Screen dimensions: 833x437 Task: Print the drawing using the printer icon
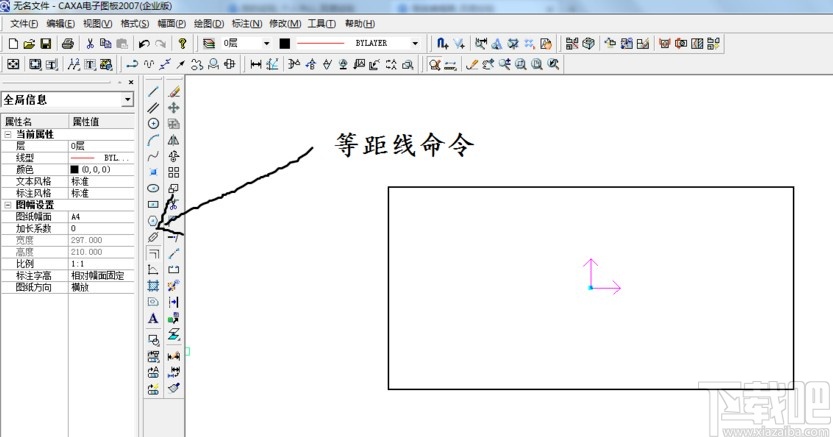click(x=67, y=44)
